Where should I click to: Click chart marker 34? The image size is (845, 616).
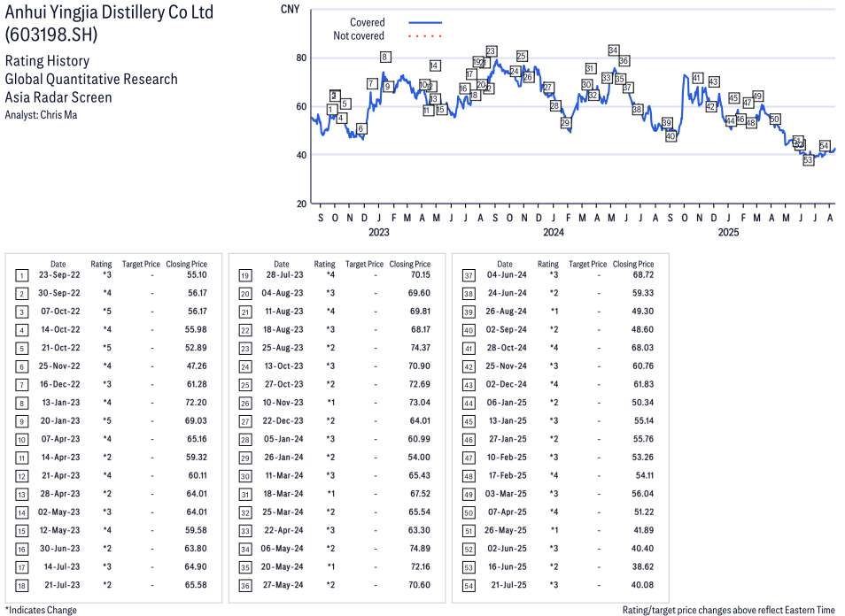tap(613, 50)
